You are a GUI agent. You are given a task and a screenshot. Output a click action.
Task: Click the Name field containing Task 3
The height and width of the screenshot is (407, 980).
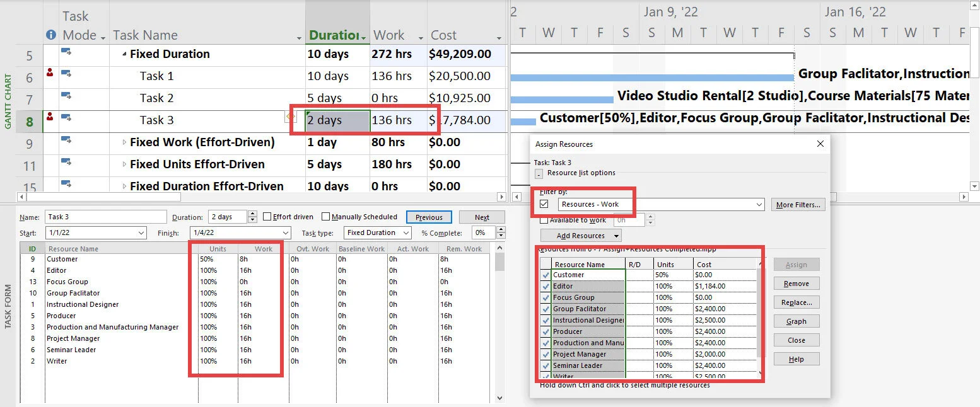click(x=106, y=217)
